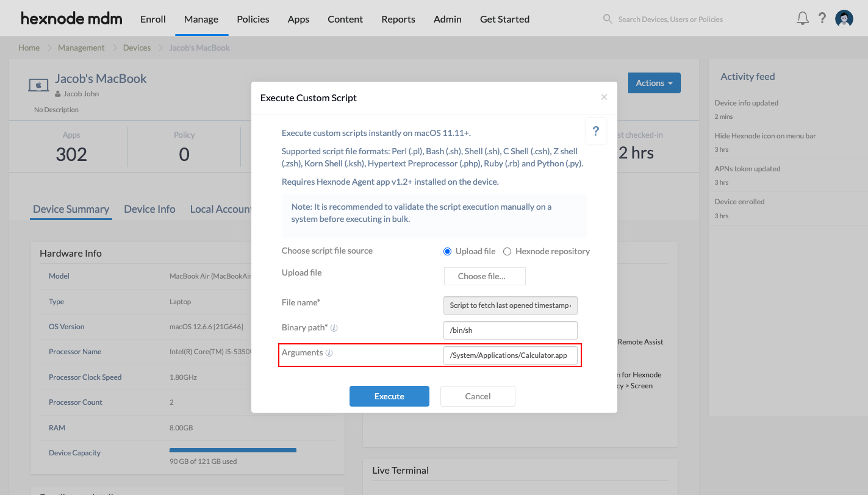
Task: Click 'APNs token updated' activity entry
Action: (747, 169)
